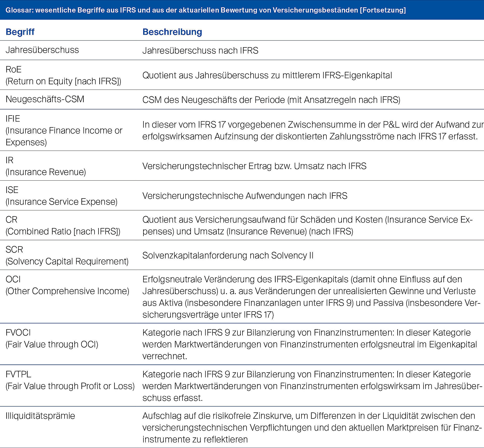484x448 pixels.
Task: Click the 'Illiquiditätsprämie' term
Action: pos(40,416)
